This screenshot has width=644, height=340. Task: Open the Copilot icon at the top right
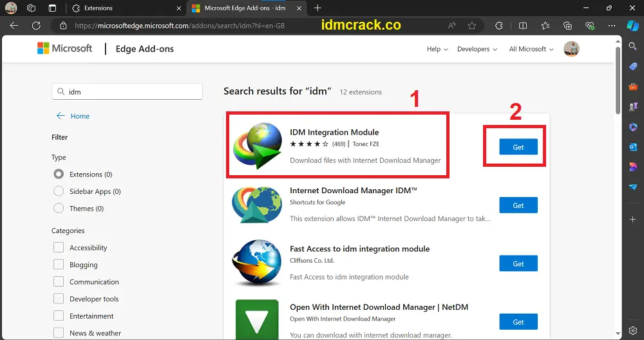pyautogui.click(x=632, y=26)
